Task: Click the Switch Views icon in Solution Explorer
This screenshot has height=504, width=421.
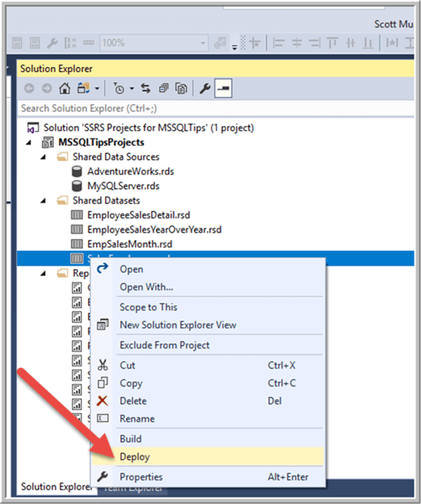Action: (84, 88)
